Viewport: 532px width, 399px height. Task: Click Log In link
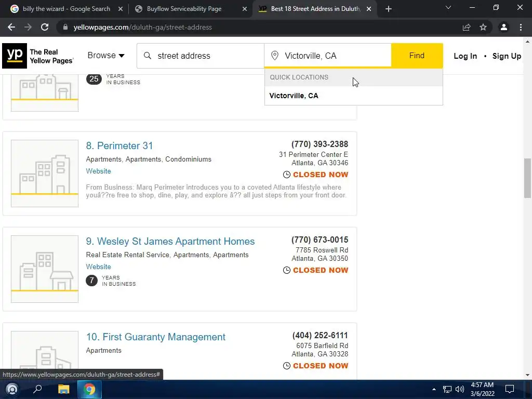pos(465,56)
